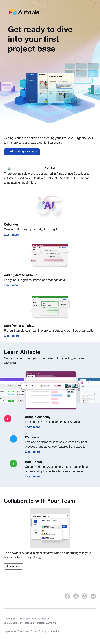Click the Unsubscribe link

53,631
